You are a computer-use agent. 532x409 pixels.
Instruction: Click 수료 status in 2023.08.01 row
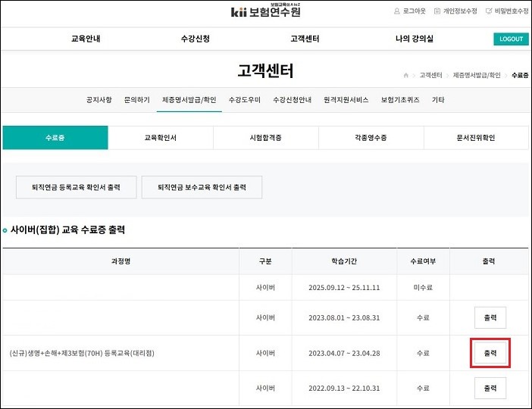tap(423, 318)
